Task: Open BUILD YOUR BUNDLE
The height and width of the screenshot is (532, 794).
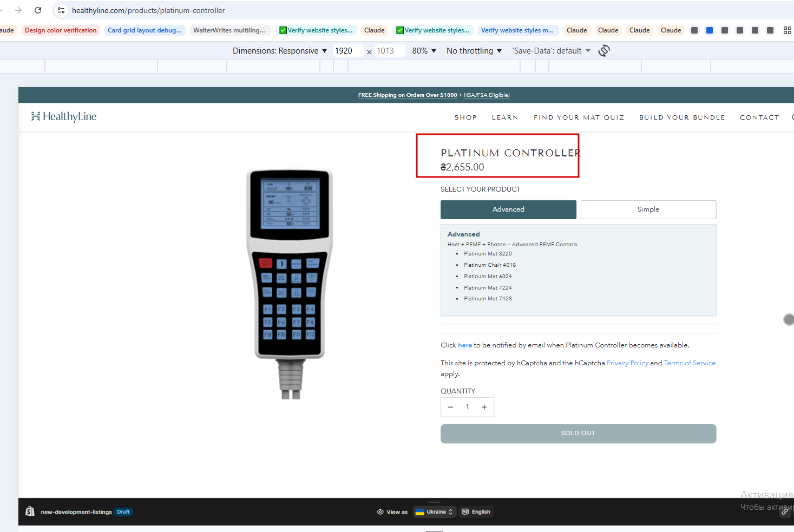Action: [682, 117]
